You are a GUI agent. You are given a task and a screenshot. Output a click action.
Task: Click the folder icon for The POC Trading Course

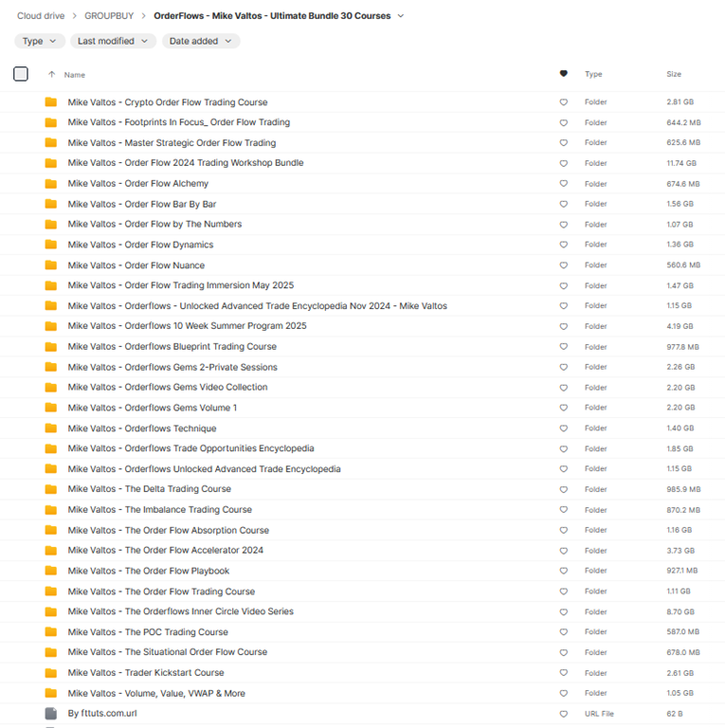tap(50, 632)
